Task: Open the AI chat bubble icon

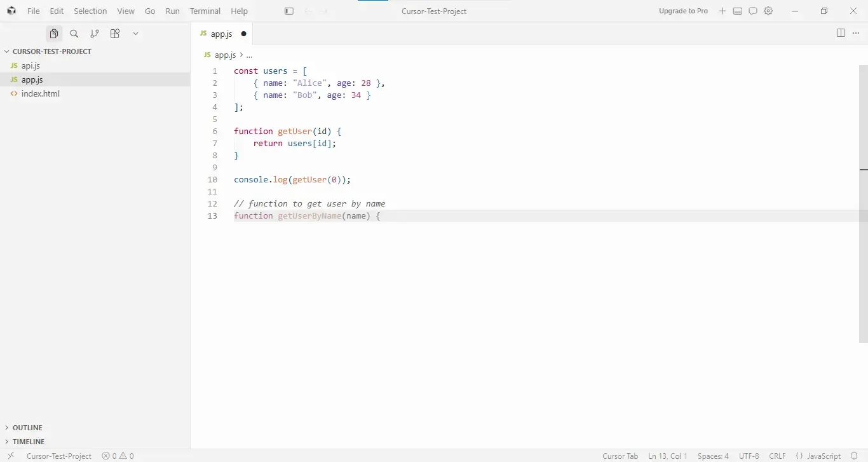Action: tap(753, 11)
